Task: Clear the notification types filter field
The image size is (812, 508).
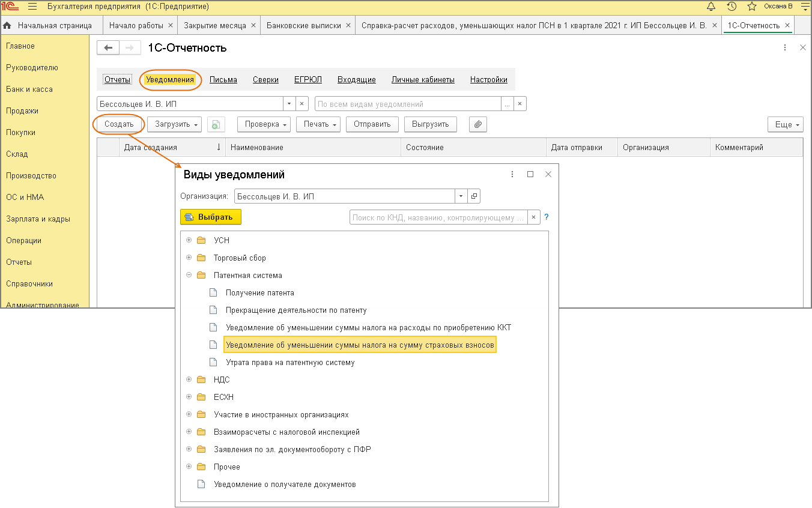Action: click(520, 104)
